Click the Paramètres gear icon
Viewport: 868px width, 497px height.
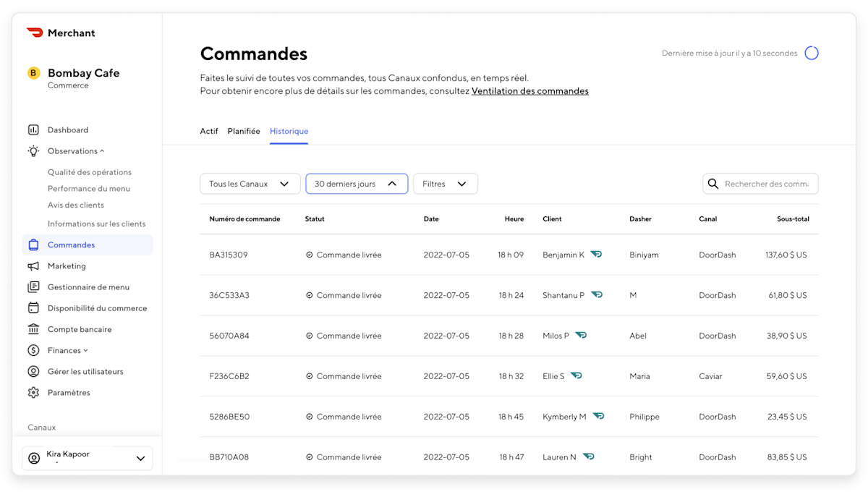point(33,393)
